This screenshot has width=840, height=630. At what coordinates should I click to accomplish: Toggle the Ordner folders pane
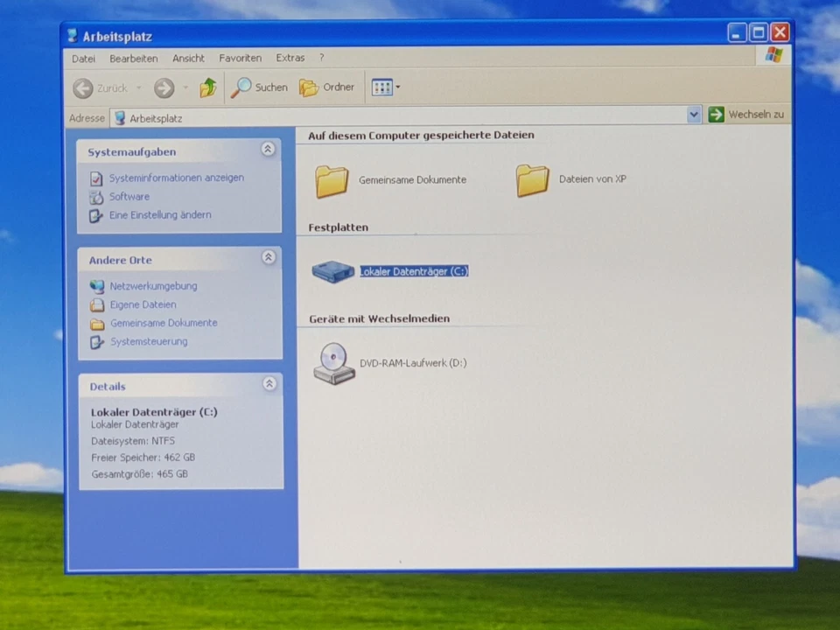point(326,87)
